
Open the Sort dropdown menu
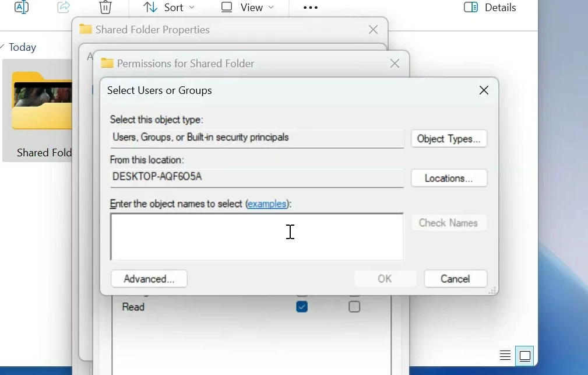click(x=169, y=8)
